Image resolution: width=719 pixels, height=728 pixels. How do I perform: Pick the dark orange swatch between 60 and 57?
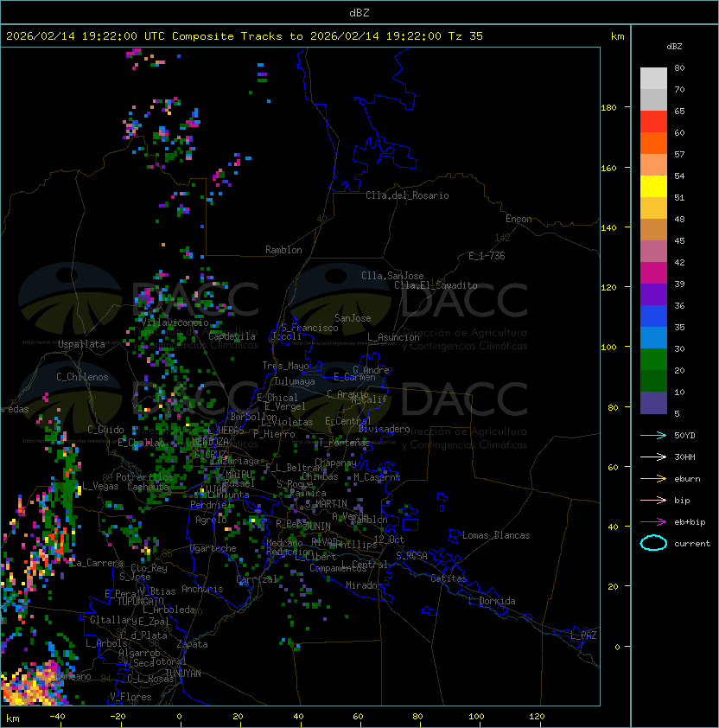[653, 143]
